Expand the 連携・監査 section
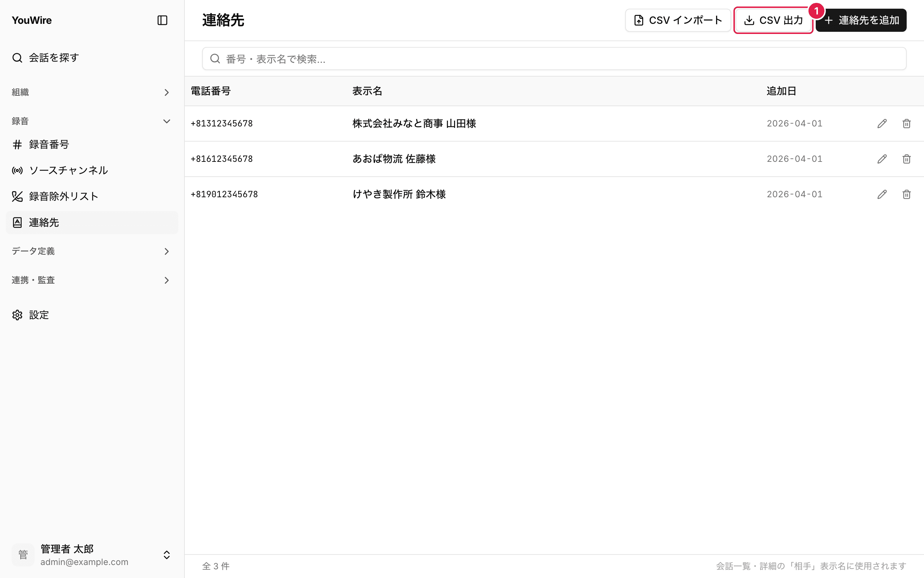 pyautogui.click(x=92, y=280)
